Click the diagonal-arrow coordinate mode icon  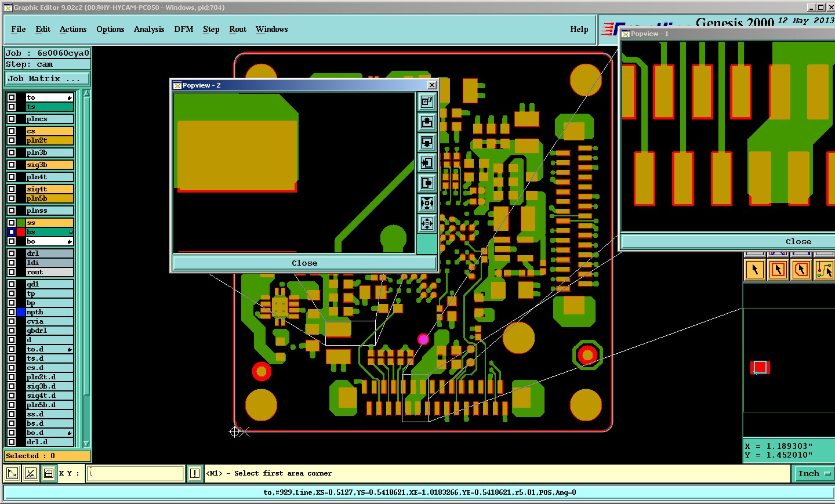tap(12, 473)
